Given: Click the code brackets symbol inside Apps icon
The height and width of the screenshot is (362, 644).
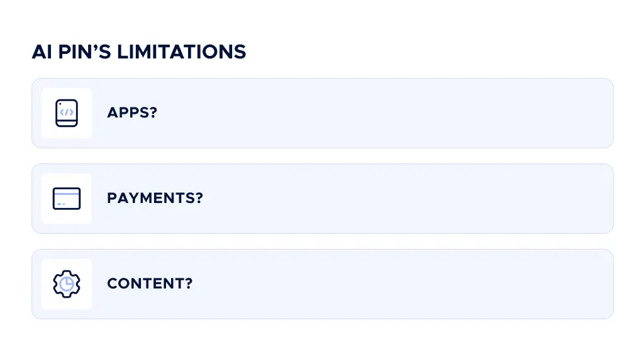Looking at the screenshot, I should 67,112.
